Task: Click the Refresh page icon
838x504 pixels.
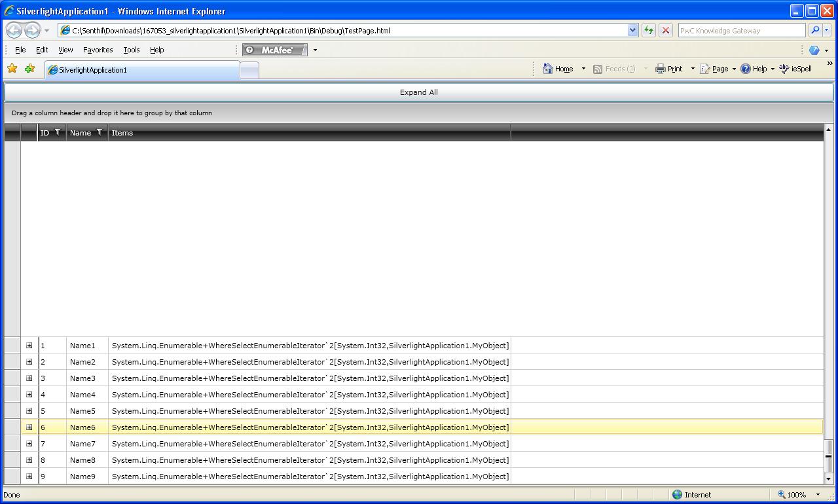Action: tap(648, 30)
